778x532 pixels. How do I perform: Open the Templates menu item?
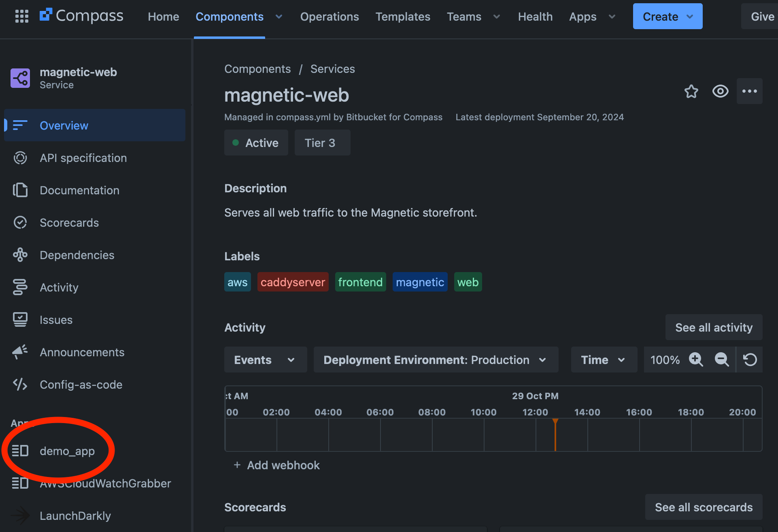(403, 17)
